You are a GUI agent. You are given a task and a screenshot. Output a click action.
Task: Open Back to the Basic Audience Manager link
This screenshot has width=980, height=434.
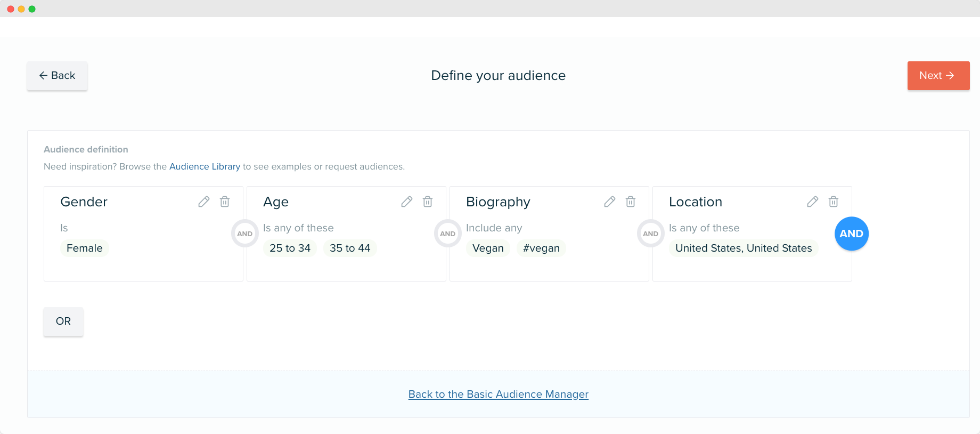499,394
